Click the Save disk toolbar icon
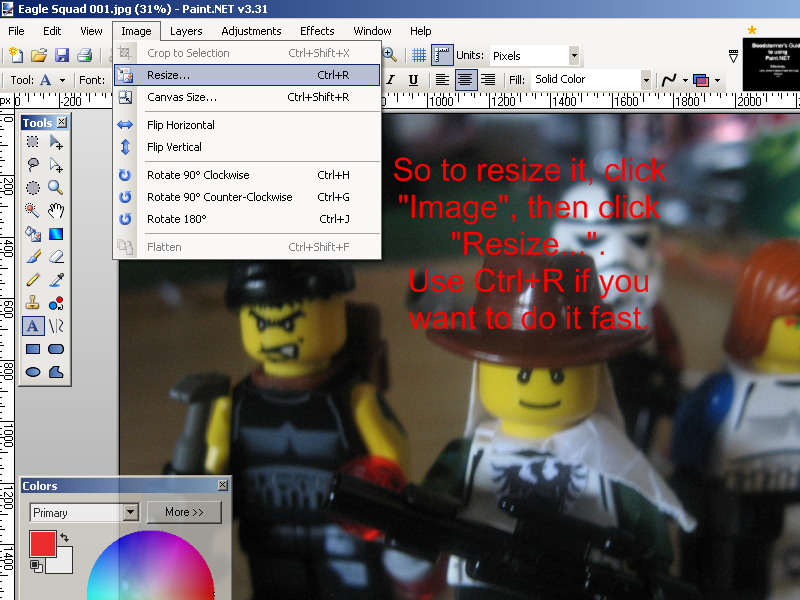 62,55
